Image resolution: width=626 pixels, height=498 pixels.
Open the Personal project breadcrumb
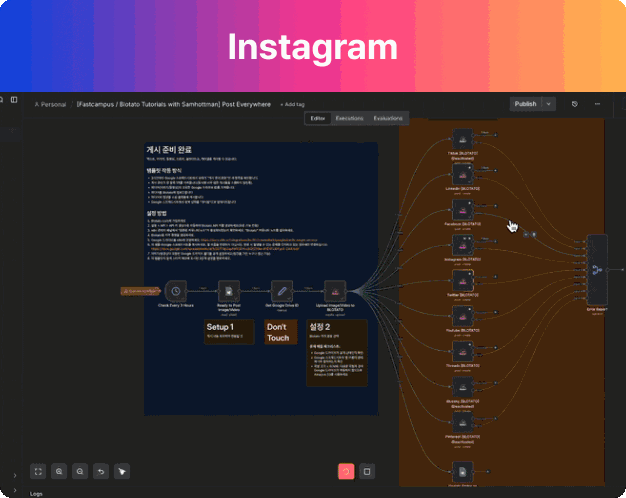50,104
